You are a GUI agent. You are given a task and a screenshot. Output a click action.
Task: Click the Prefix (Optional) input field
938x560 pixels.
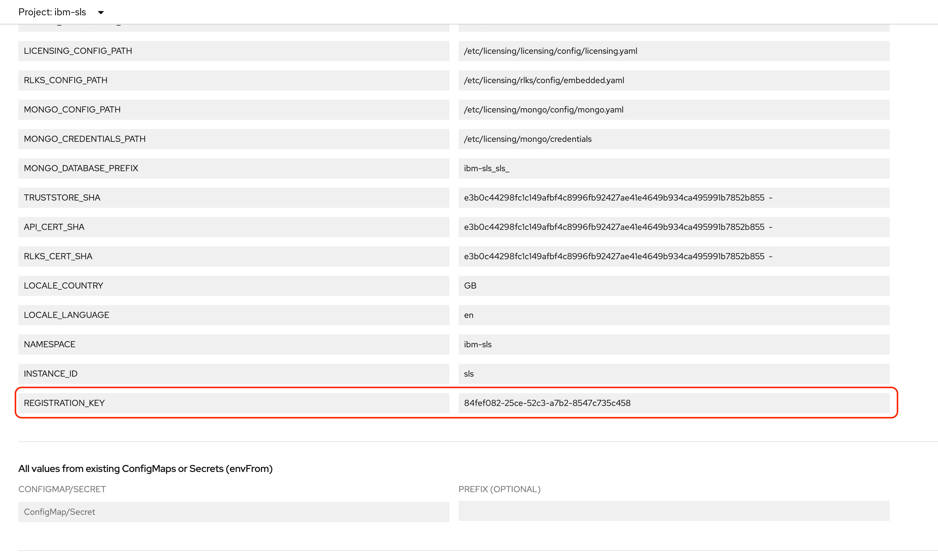point(674,511)
